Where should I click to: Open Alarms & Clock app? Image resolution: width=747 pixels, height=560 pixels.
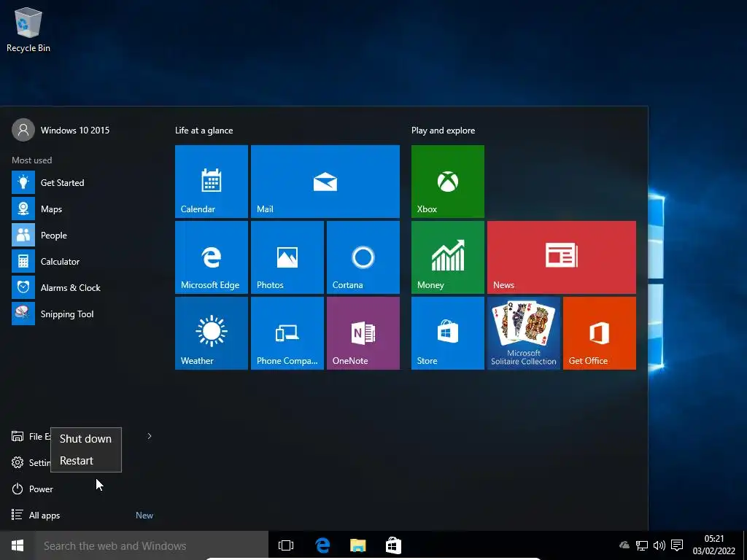(x=83, y=287)
